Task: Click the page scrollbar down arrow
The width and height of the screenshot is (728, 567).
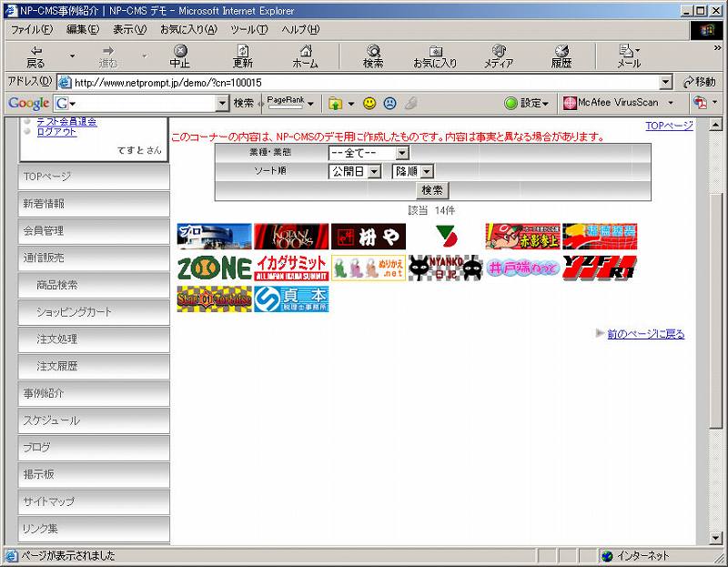Action: tap(715, 538)
